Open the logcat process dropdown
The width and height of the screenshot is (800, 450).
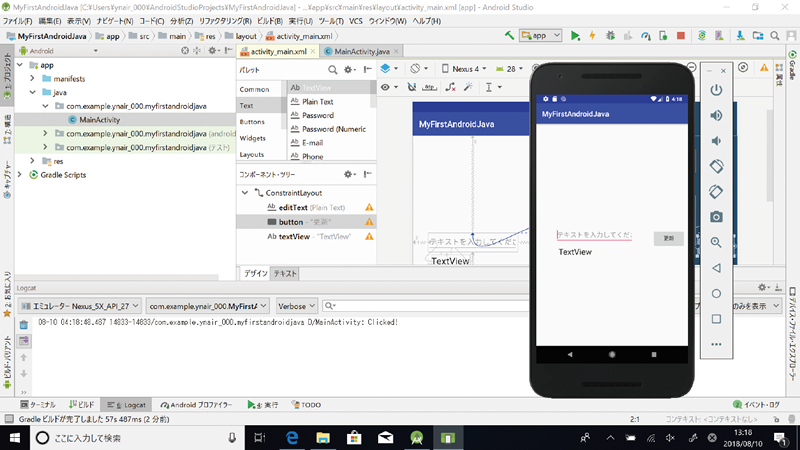point(207,306)
